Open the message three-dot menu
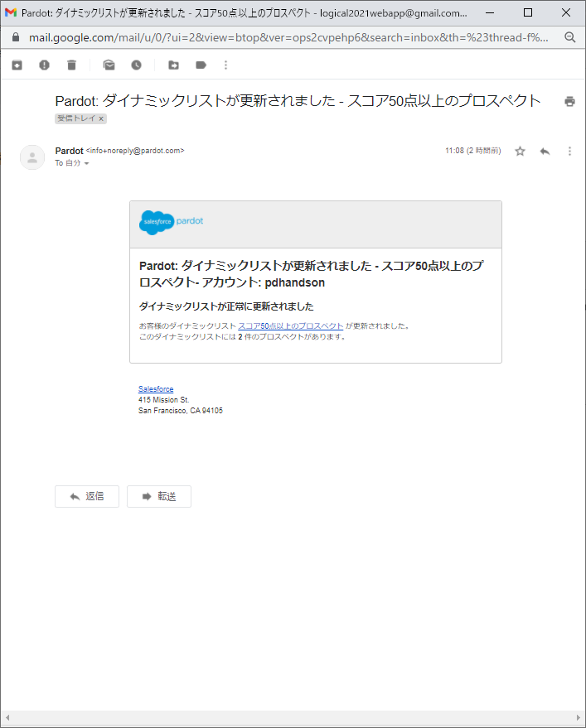586x728 pixels. click(569, 152)
